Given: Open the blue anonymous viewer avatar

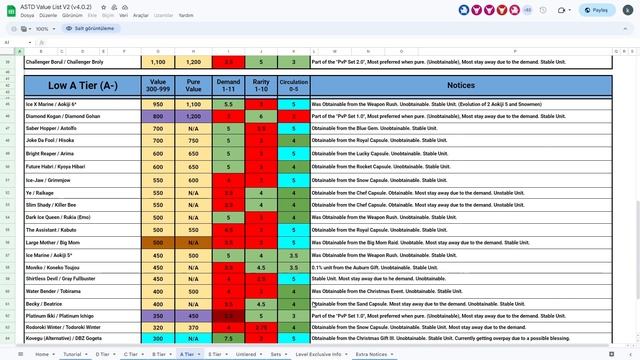Looking at the screenshot, I should point(464,10).
